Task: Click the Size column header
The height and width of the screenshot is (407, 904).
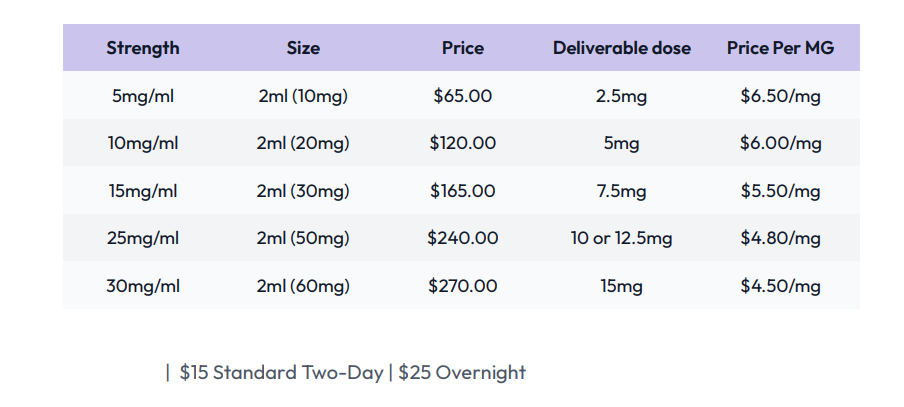Action: pyautogui.click(x=303, y=48)
